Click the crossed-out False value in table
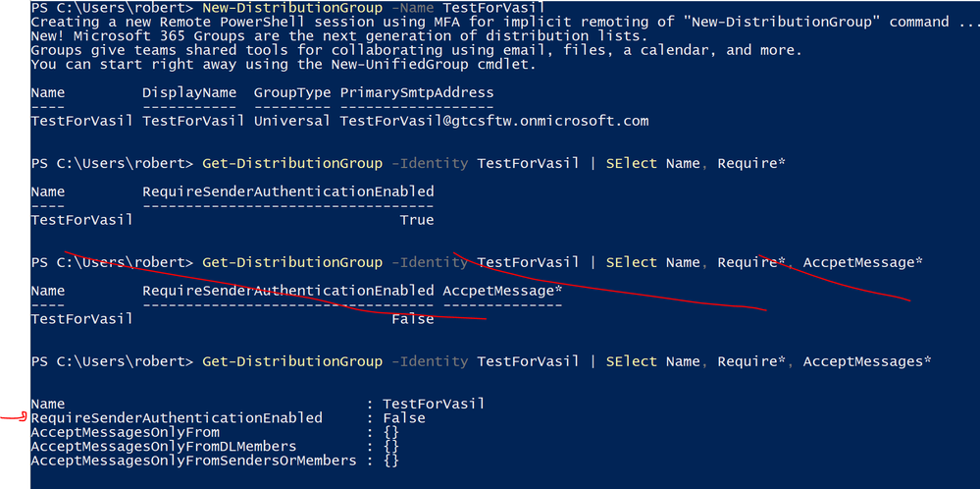Screen dimensions: 980x489 pyautogui.click(x=412, y=319)
